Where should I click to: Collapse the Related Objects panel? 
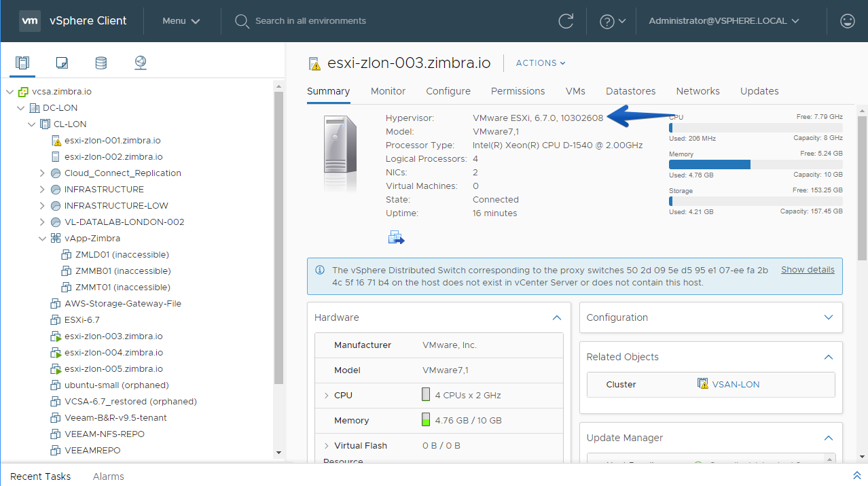(828, 357)
